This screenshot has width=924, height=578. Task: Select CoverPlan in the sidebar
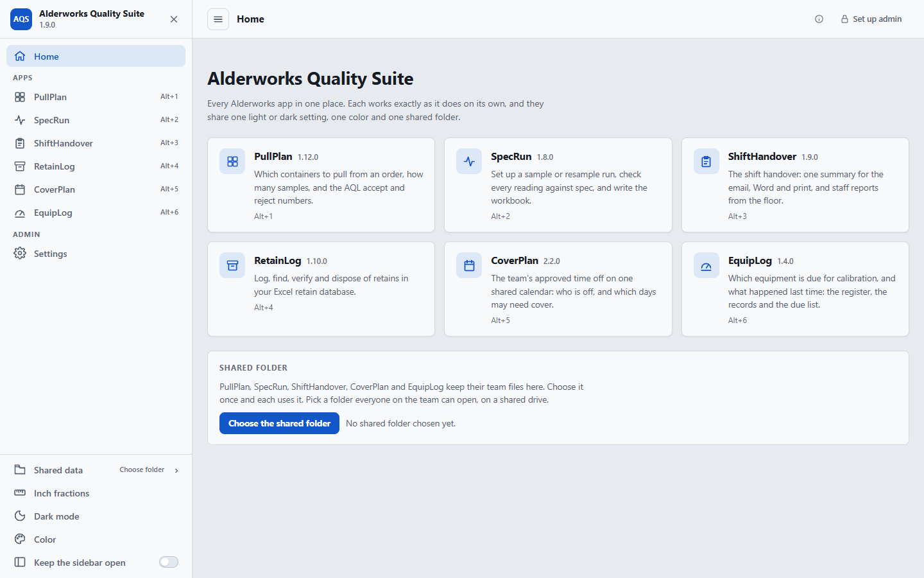coord(96,189)
